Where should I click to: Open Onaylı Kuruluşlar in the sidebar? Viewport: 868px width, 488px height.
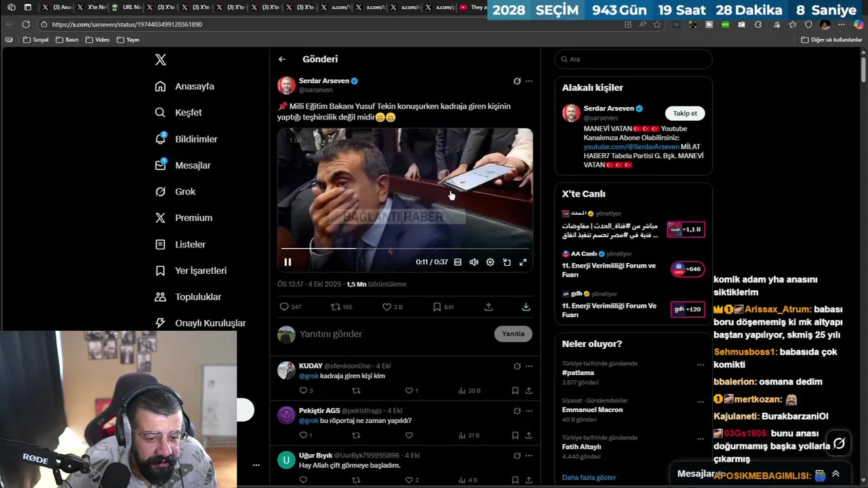coord(200,323)
